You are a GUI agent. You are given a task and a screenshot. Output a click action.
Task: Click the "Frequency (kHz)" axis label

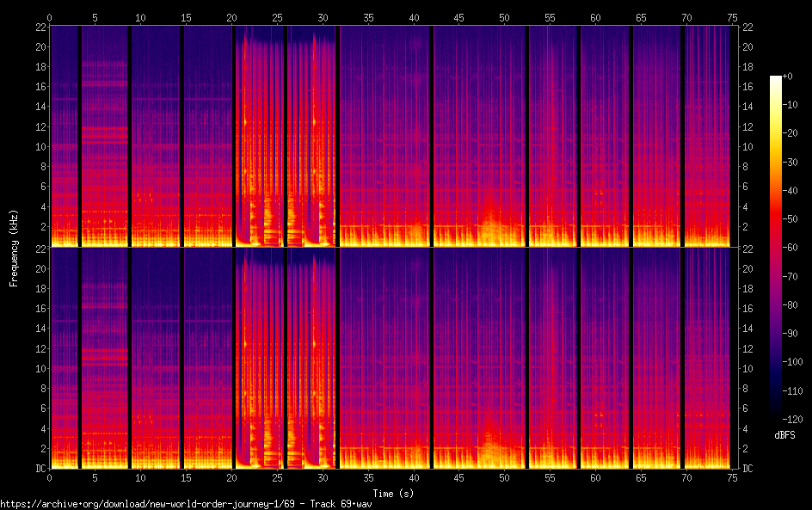14,248
